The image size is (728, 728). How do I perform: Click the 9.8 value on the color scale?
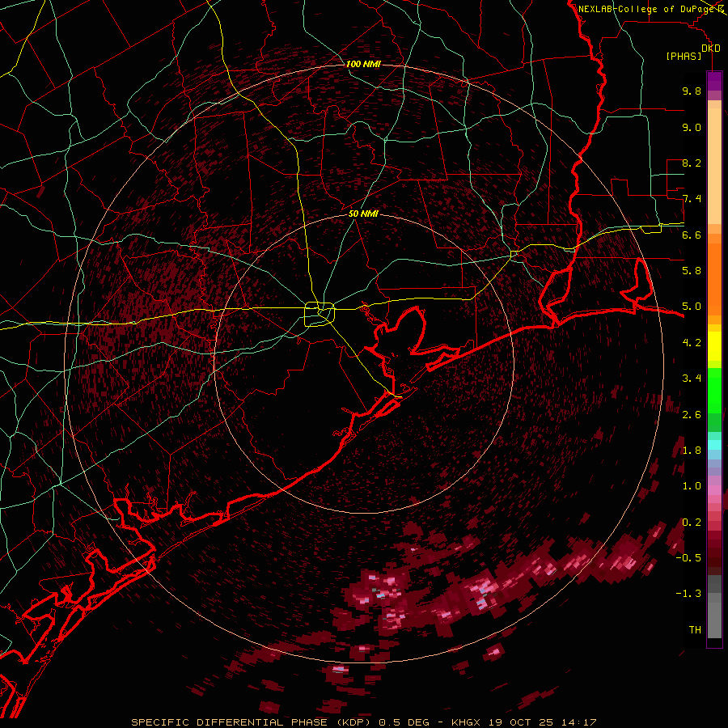(692, 91)
